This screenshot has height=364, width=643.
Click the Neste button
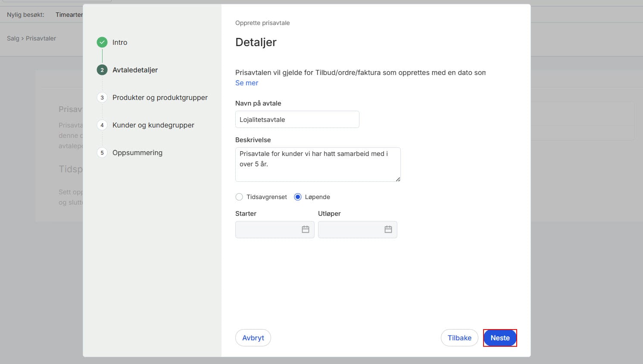[x=500, y=338]
